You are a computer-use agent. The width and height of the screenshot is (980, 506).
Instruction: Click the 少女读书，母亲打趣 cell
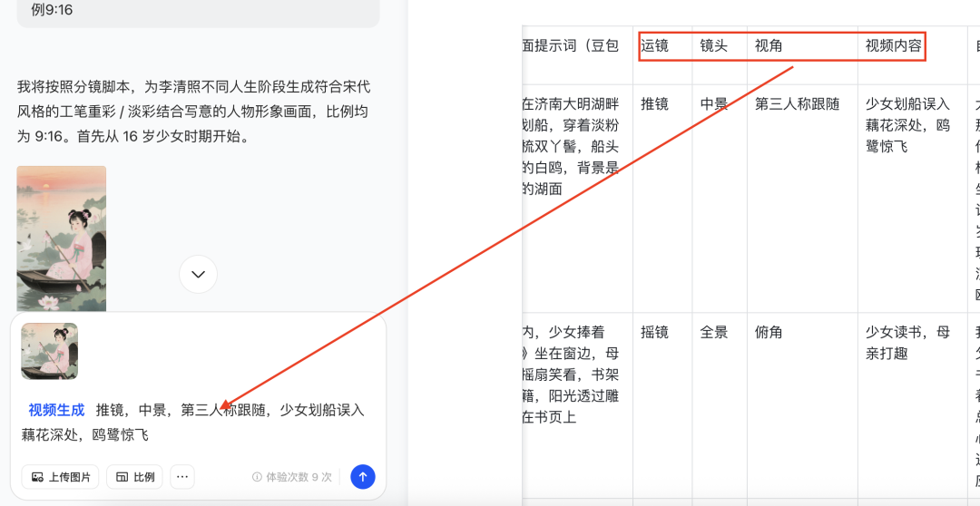click(x=913, y=405)
